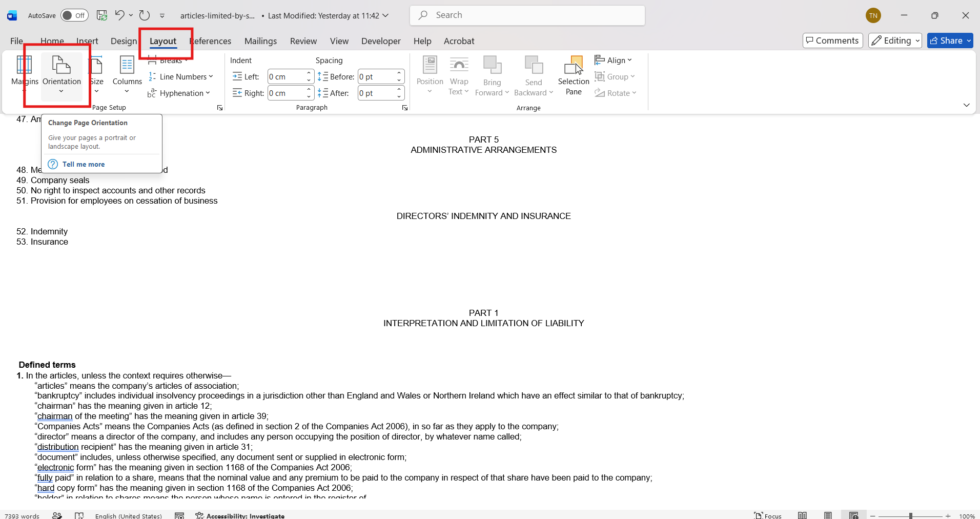Open Accessibility: Investigate checker
The height and width of the screenshot is (519, 980).
point(240,516)
